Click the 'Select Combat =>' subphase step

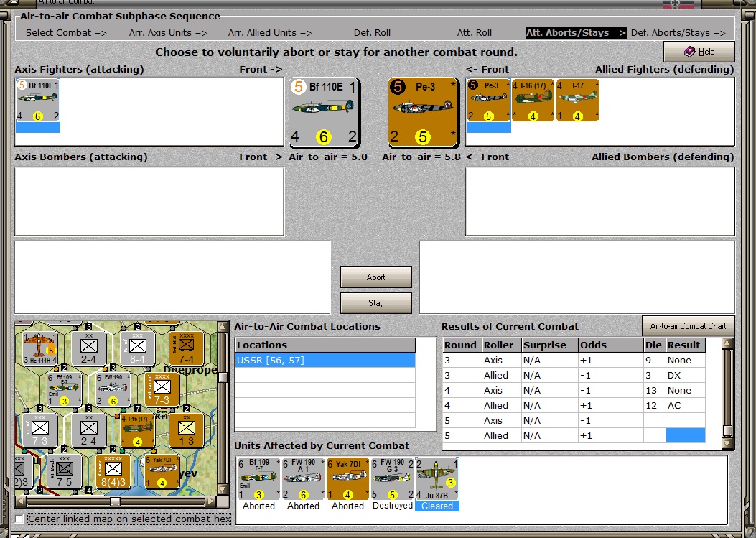[67, 33]
